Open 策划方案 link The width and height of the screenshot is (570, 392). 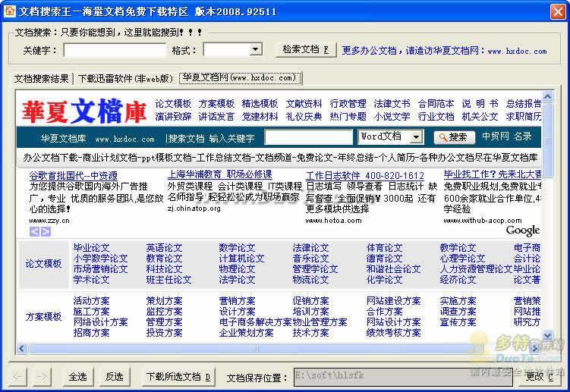[x=164, y=301]
